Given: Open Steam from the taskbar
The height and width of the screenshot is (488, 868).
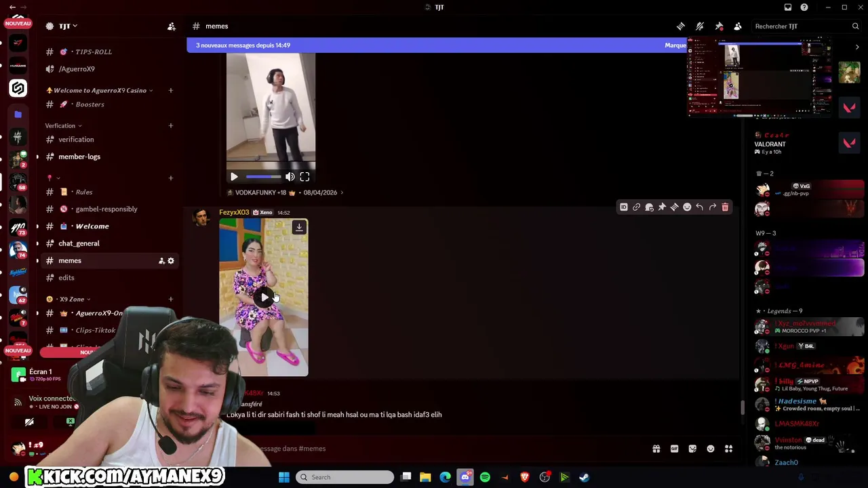Looking at the screenshot, I should coord(585,477).
